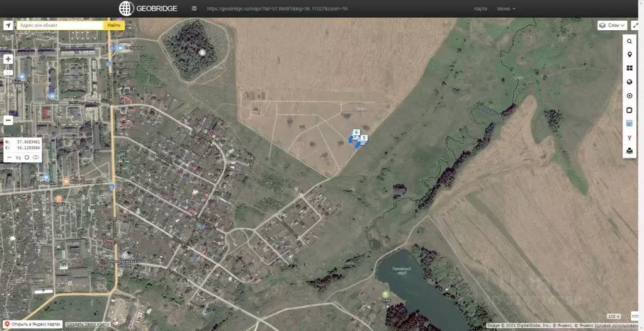Open the grid tiles tool icon
Viewport: 644px width, 331px height.
[x=630, y=68]
